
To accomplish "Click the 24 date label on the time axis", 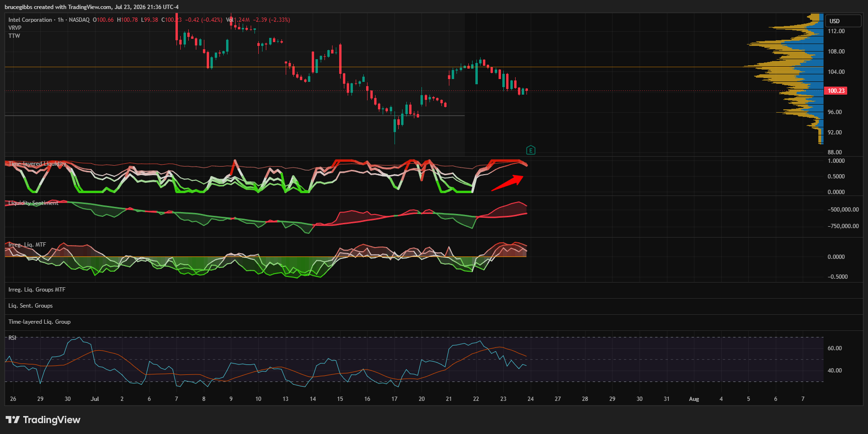I will 531,399.
